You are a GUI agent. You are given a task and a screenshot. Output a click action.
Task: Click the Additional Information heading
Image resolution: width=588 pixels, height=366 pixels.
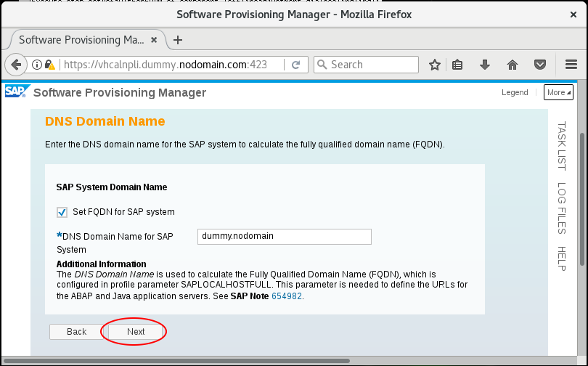click(x=101, y=264)
